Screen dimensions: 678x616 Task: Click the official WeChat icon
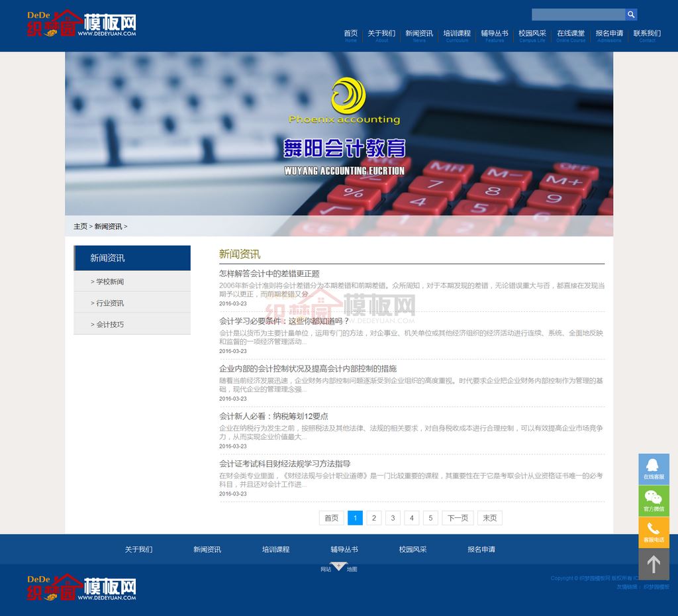point(654,500)
